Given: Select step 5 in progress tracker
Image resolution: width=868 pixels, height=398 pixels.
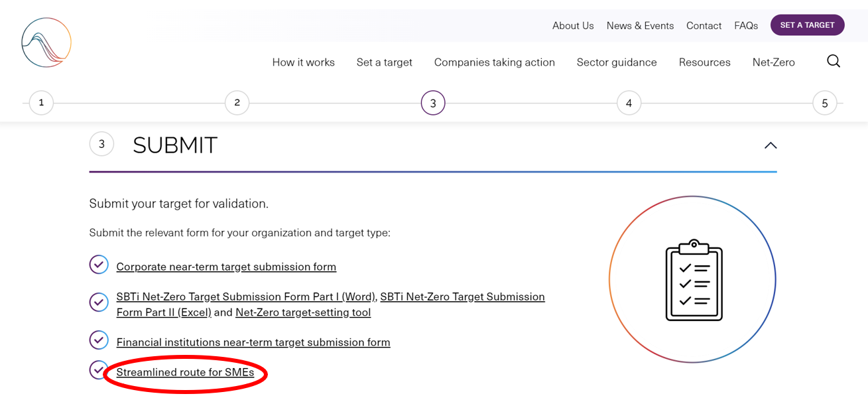Looking at the screenshot, I should click(x=824, y=103).
